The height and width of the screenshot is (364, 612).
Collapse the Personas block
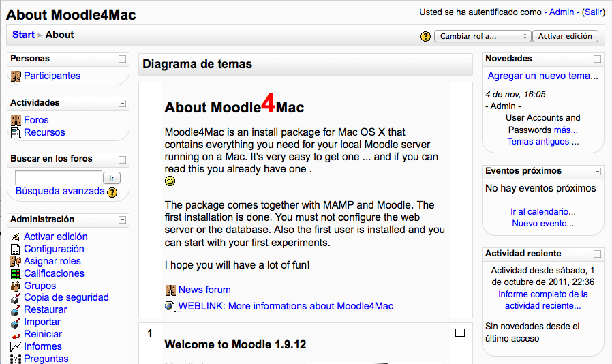click(x=122, y=59)
